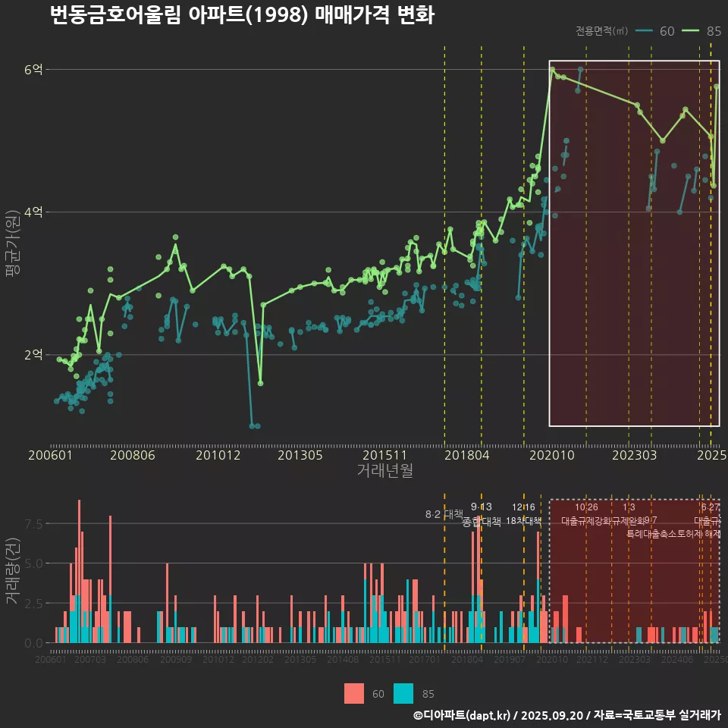Click 201804 tick on the price chart x-axis

[x=466, y=456]
